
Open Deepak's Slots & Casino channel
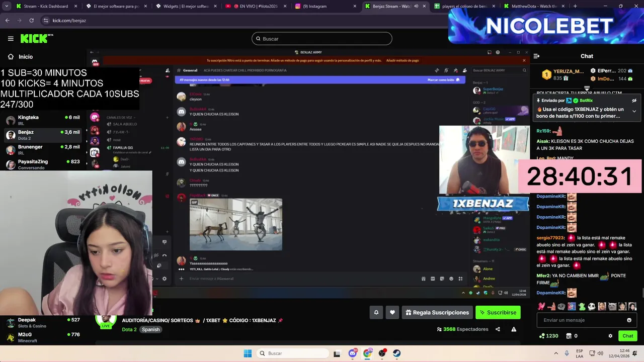[x=42, y=322]
